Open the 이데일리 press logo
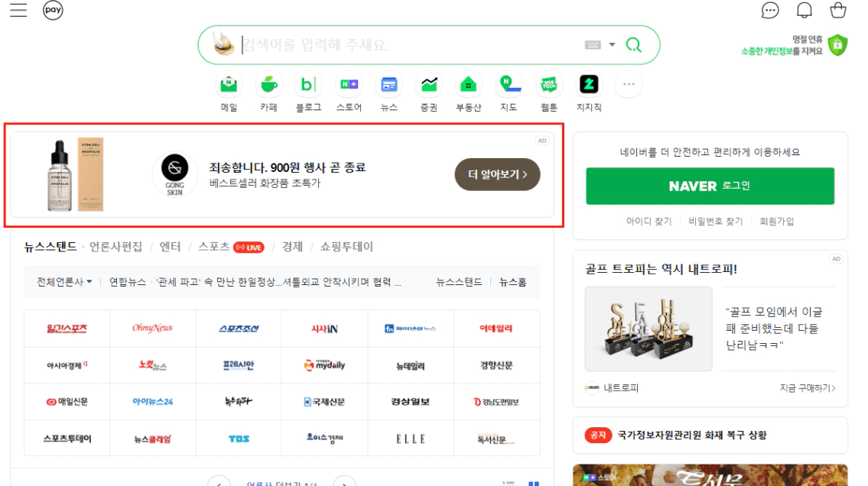The width and height of the screenshot is (868, 486). click(496, 329)
